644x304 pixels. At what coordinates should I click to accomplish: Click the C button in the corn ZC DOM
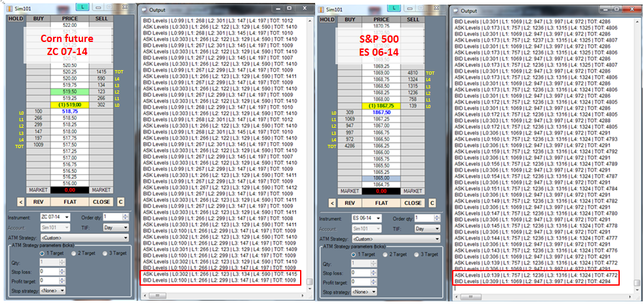point(121,202)
